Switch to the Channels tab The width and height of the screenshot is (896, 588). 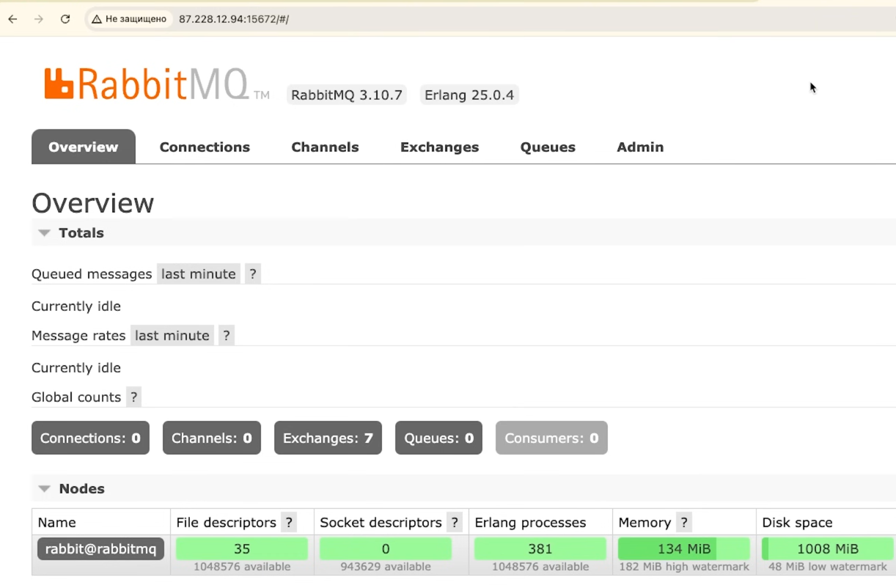pos(325,147)
